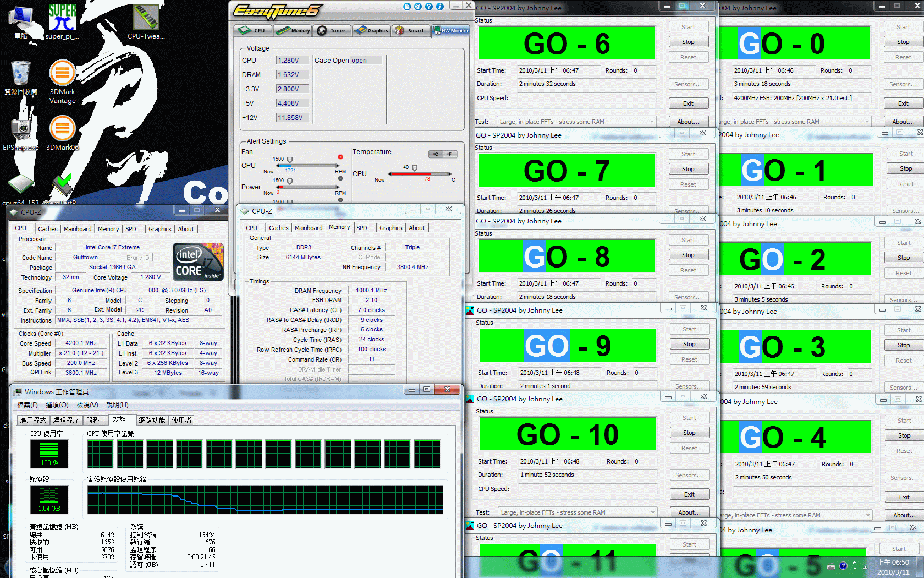924x578 pixels.
Task: Open the memTestPro desktop icon
Action: pos(63,190)
